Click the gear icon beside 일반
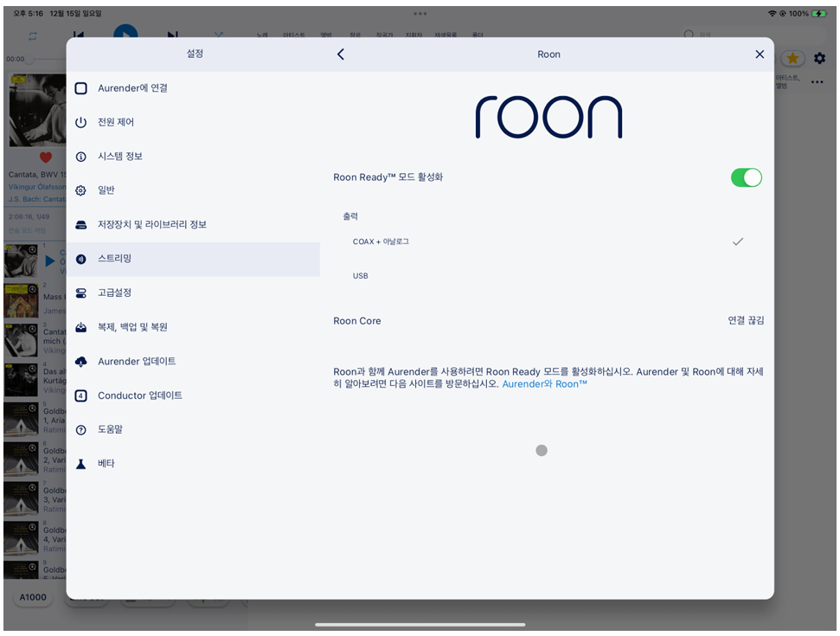Viewport: 840px width, 636px height. pos(81,190)
